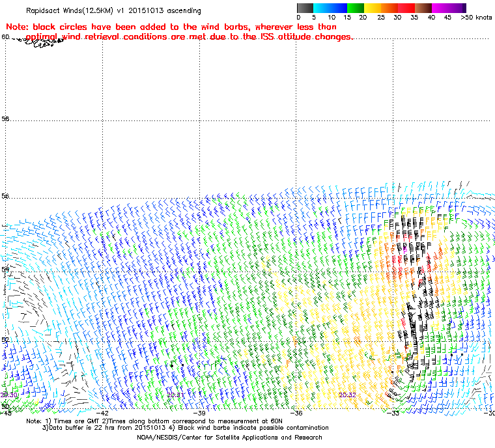
Task: Click the '>50 knots' legend label
Action: tap(476, 18)
